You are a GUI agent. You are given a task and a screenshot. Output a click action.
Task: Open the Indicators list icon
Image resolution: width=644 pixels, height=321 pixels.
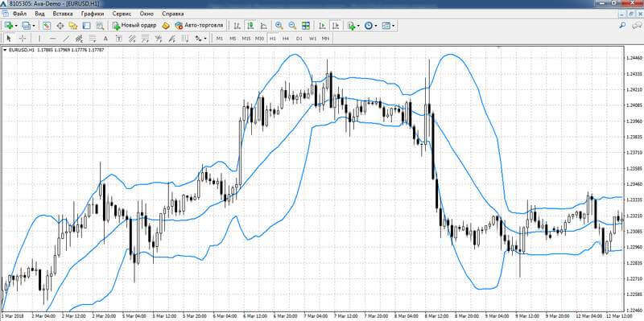[x=351, y=26]
